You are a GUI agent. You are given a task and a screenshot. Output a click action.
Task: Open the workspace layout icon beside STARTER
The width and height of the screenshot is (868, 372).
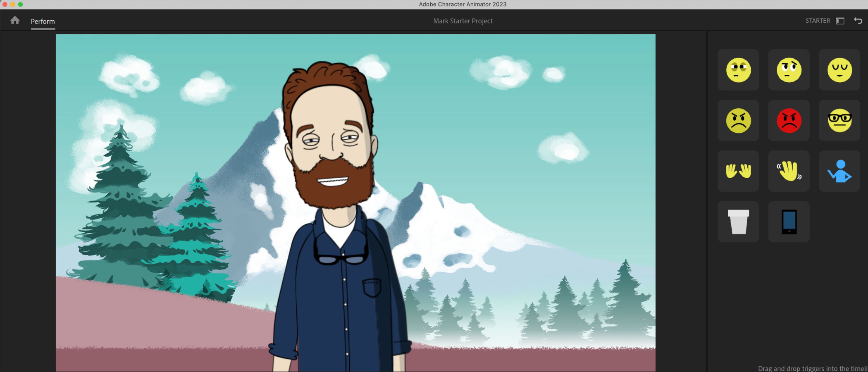pos(840,21)
